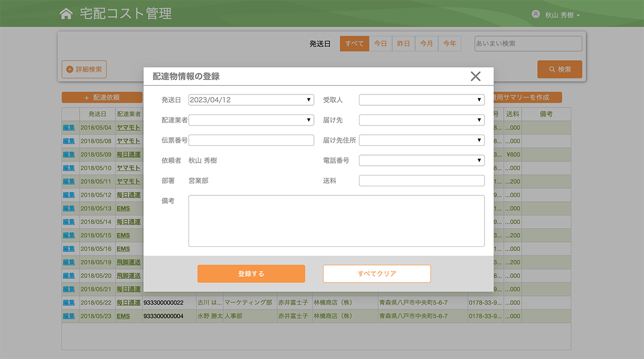Open the 届け先住所 address dropdown
The width and height of the screenshot is (644, 359).
[421, 140]
